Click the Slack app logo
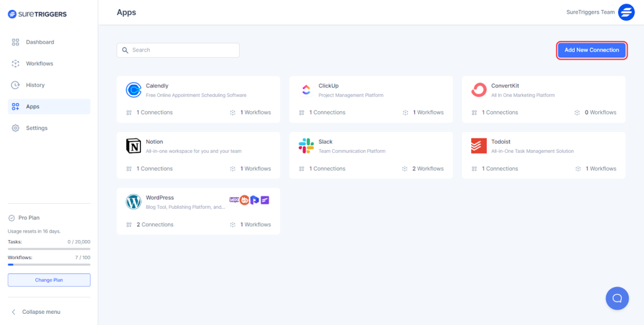This screenshot has width=644, height=325. 306,146
